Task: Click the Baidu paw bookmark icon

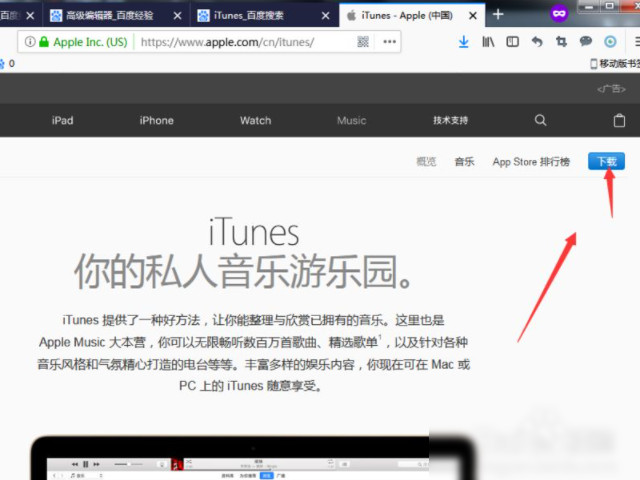Action: [2, 63]
